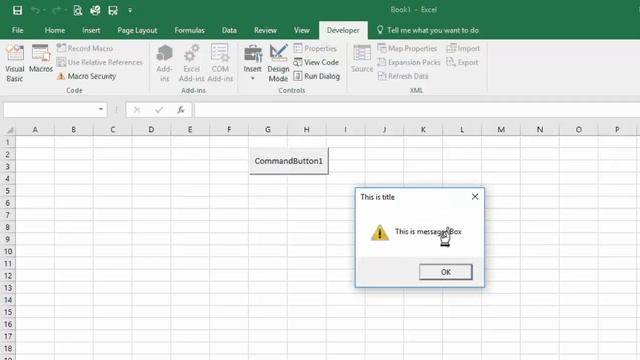640x360 pixels.
Task: Expand the Name Box dropdown
Action: (x=100, y=109)
